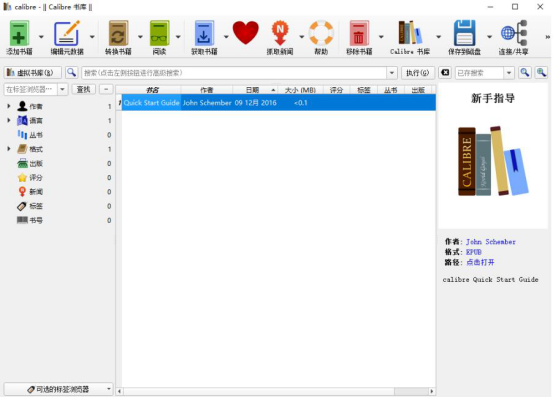553x398 pixels.
Task: Sort by the Tags column header
Action: coord(364,90)
